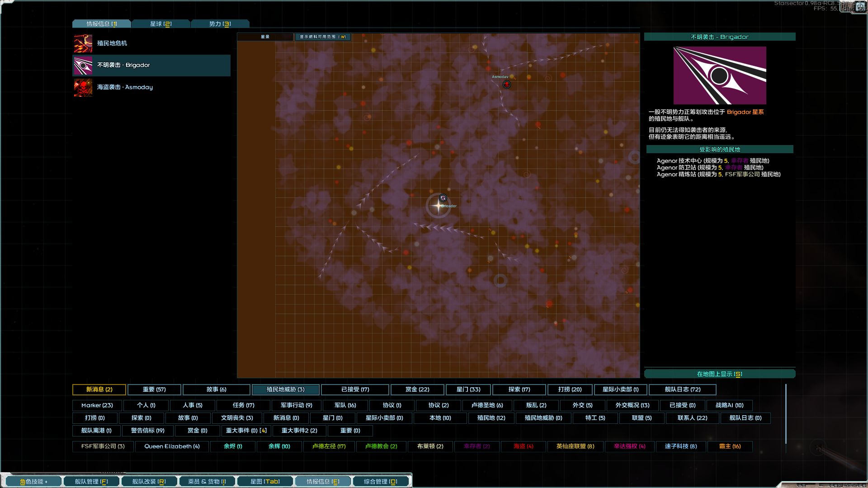Toggle 重要 (57) filter tag
868x488 pixels.
coord(154,389)
